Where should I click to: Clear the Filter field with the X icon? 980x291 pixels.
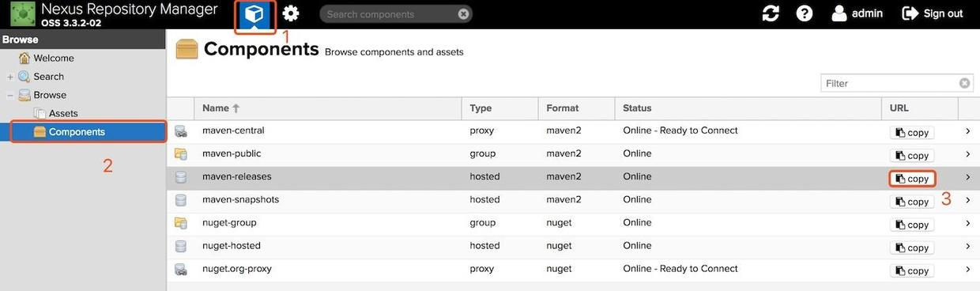965,83
